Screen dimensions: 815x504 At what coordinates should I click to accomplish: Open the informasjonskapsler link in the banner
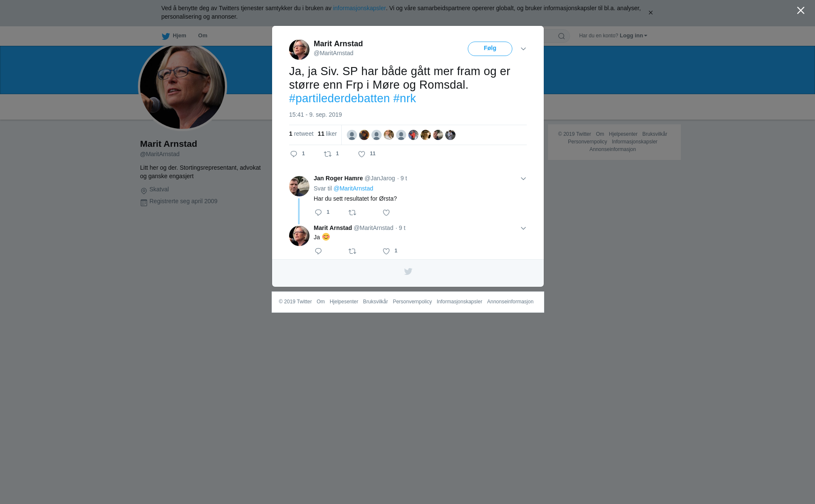point(359,8)
